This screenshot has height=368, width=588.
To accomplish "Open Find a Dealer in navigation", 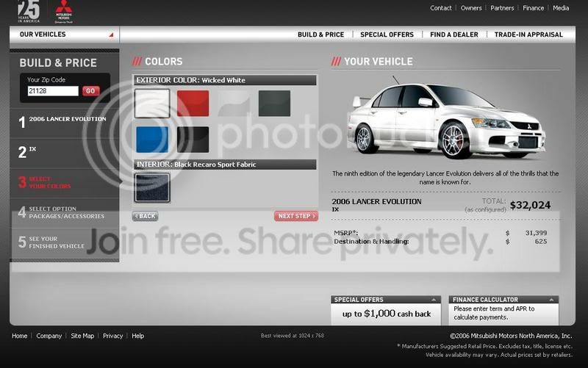I will (x=453, y=35).
